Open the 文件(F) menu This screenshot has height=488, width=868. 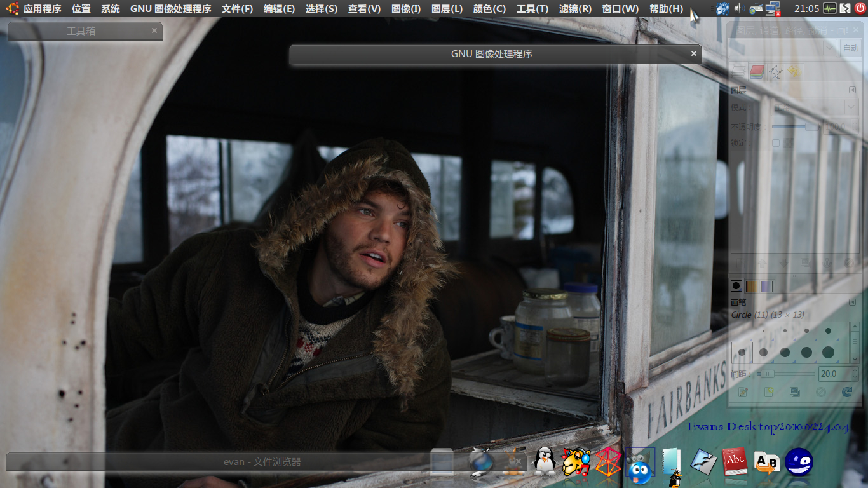237,9
